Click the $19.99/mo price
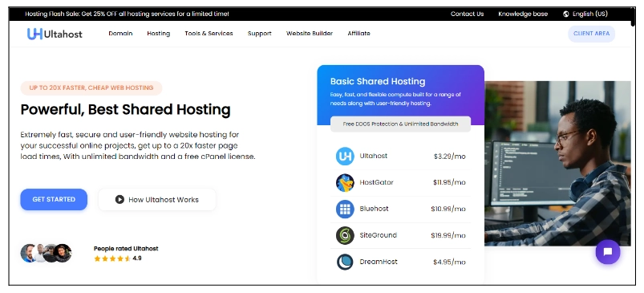 448,235
